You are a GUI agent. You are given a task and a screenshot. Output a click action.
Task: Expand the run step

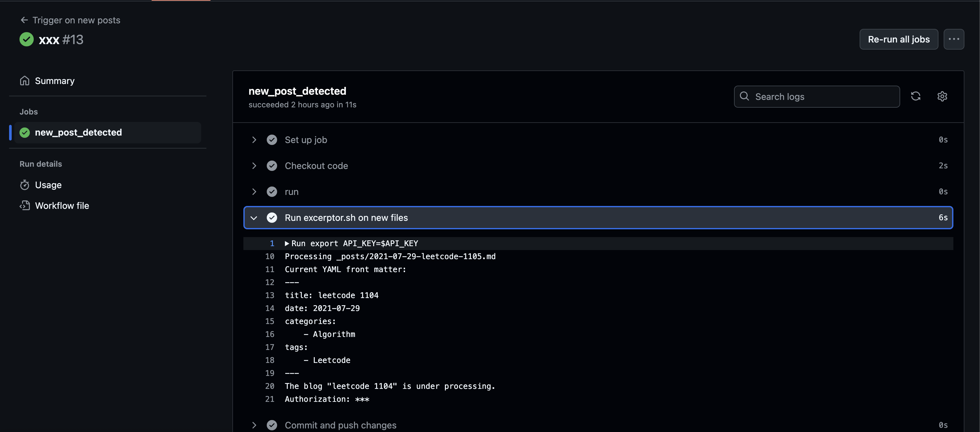coord(254,192)
